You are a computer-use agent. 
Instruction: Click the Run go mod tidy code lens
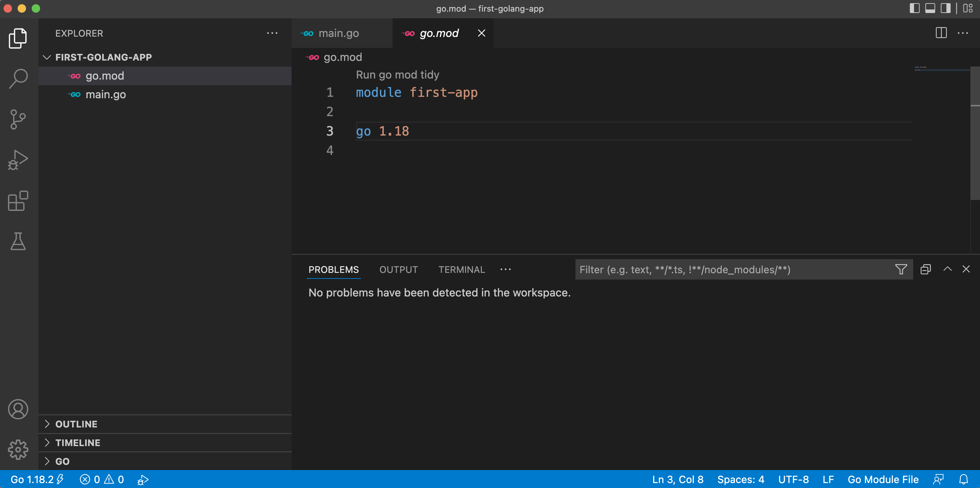(x=397, y=75)
